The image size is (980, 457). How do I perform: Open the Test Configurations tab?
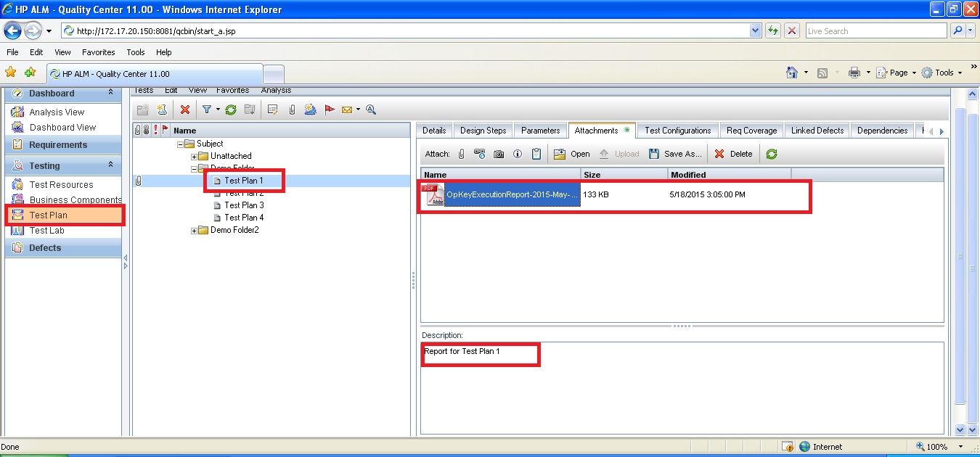(x=678, y=131)
